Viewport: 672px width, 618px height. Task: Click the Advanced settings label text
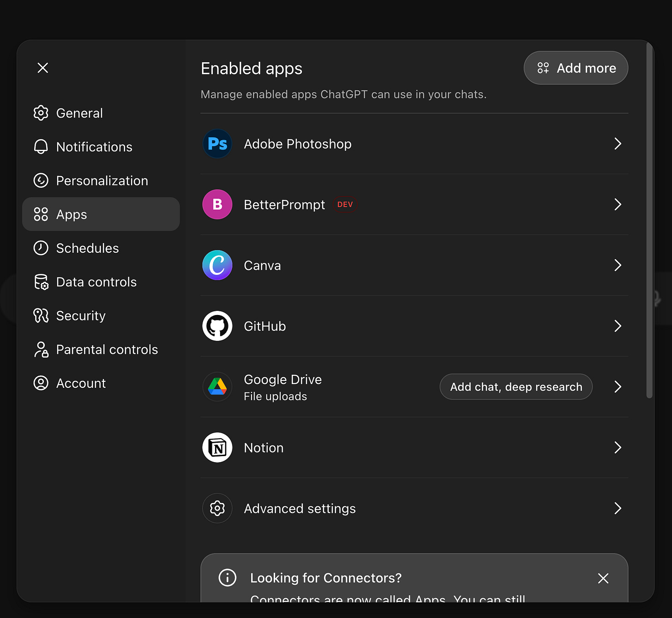point(300,509)
